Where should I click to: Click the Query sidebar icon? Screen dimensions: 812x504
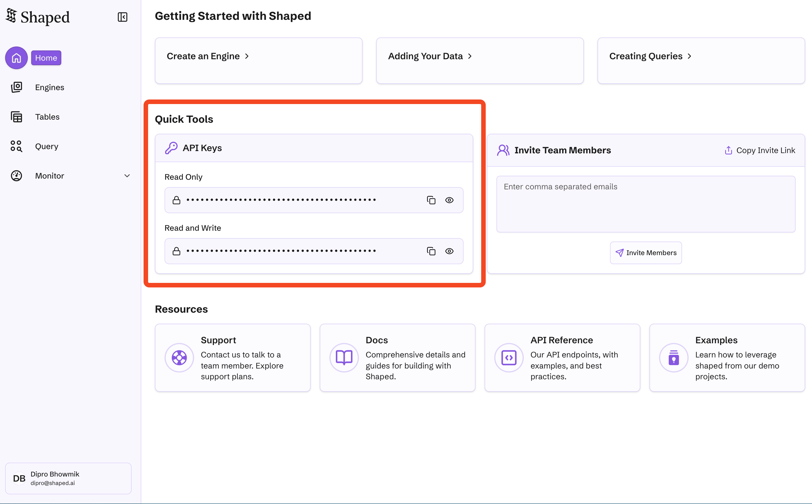[16, 146]
